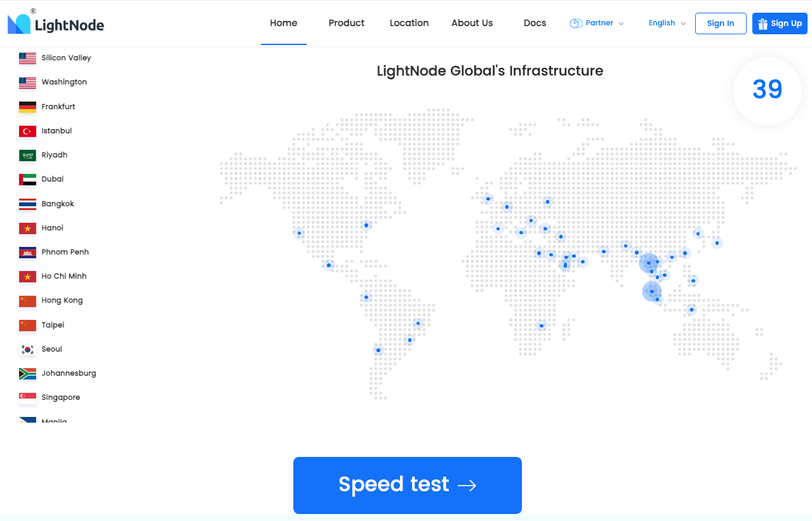Click the Germany flag beside Frankfurt
This screenshot has height=521, width=812.
[x=26, y=106]
